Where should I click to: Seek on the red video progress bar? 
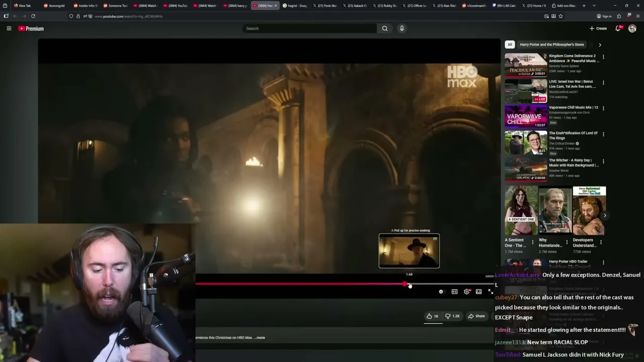[300, 285]
